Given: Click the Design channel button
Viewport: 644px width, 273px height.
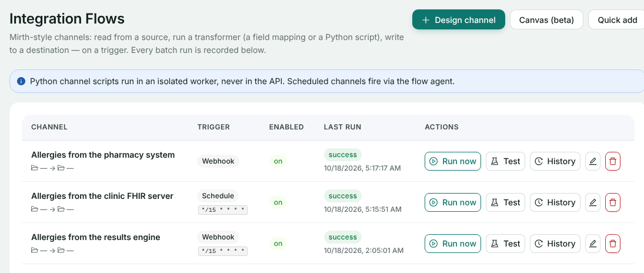Looking at the screenshot, I should 459,20.
